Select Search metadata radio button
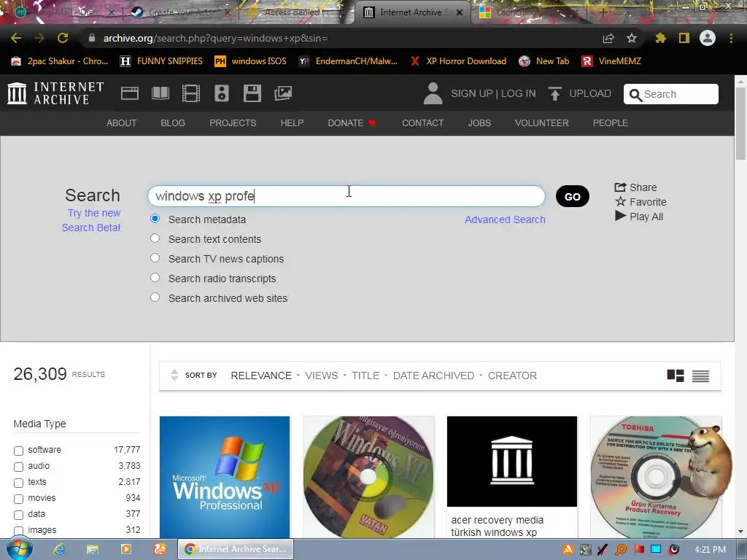 coord(155,219)
